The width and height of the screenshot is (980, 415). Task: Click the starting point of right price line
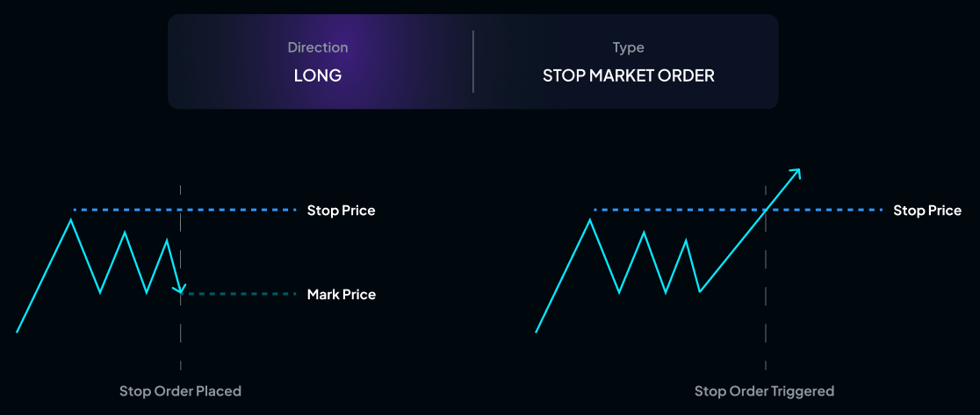coord(536,333)
